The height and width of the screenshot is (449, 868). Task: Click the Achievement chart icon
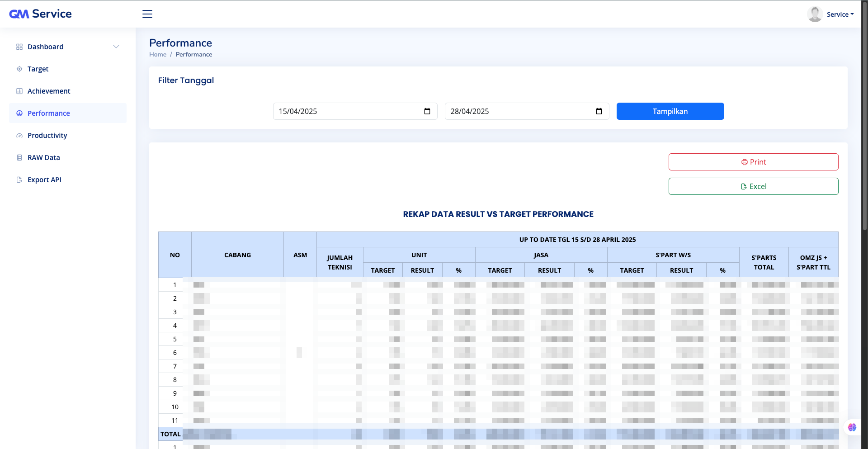coord(19,91)
